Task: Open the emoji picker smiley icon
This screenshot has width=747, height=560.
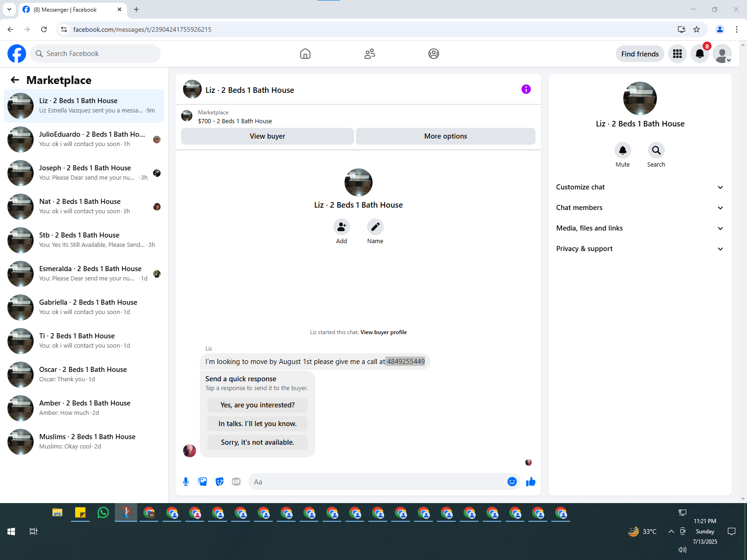Action: tap(512, 482)
